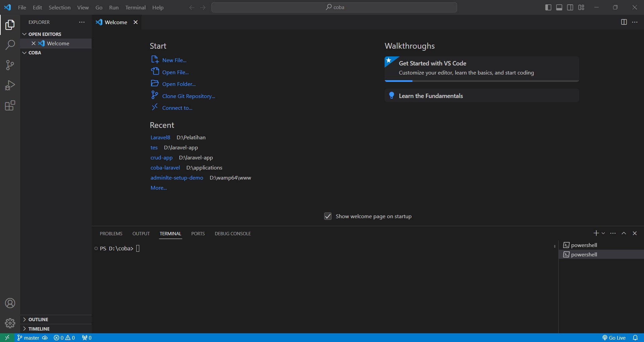Open the Run and Debug view
The height and width of the screenshot is (342, 644).
pyautogui.click(x=10, y=85)
